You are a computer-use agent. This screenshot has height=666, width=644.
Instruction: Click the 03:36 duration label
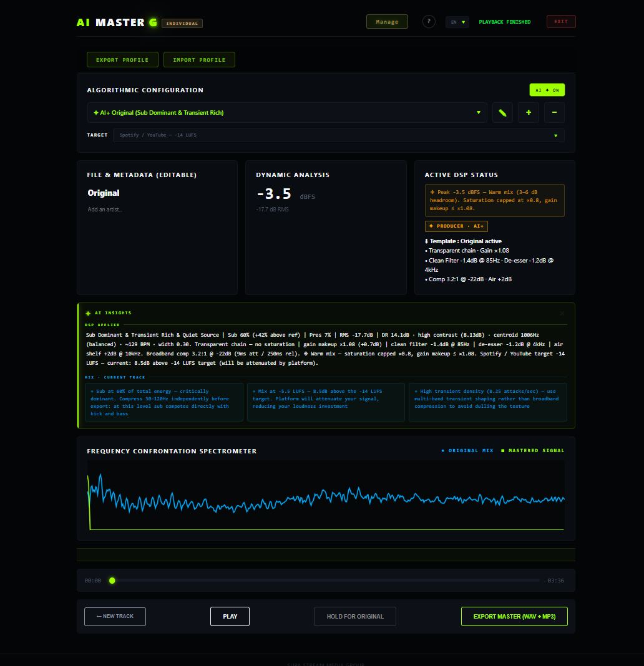pos(555,581)
